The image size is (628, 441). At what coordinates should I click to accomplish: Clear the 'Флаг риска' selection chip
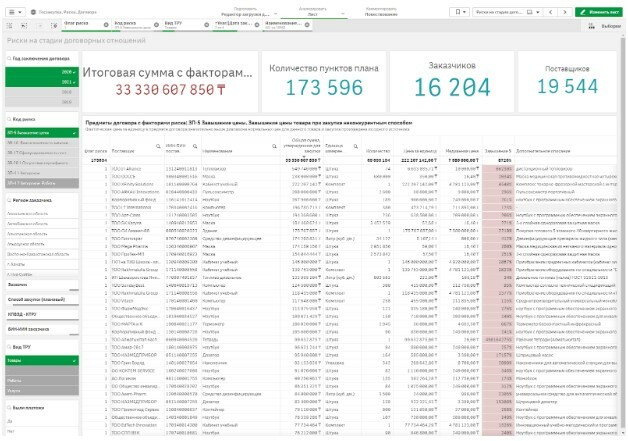point(106,25)
